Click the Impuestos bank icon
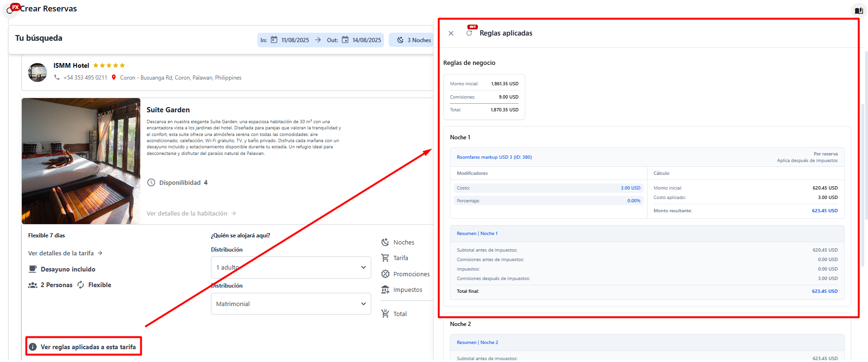The image size is (868, 362). click(x=385, y=290)
